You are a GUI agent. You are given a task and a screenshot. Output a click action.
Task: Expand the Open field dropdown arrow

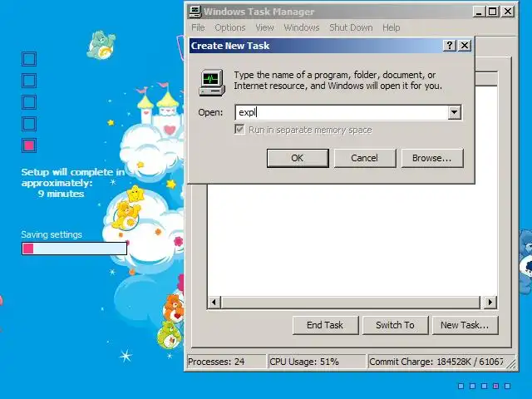click(454, 112)
